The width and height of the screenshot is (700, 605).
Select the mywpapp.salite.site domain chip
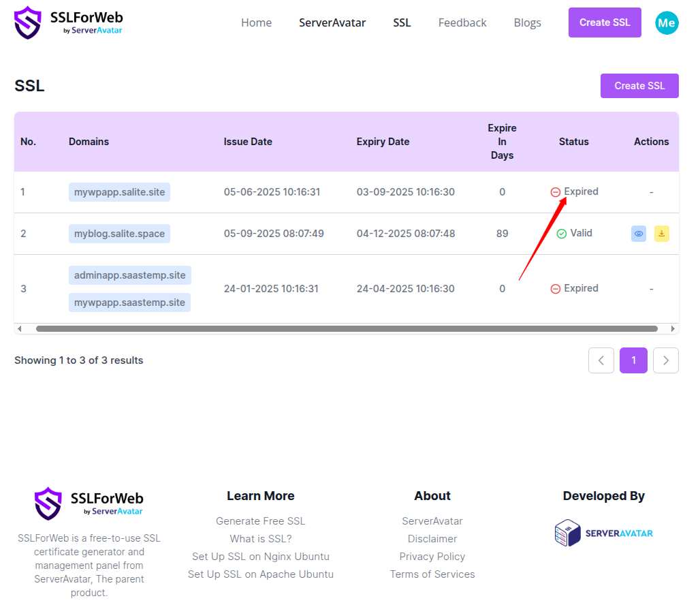click(118, 191)
